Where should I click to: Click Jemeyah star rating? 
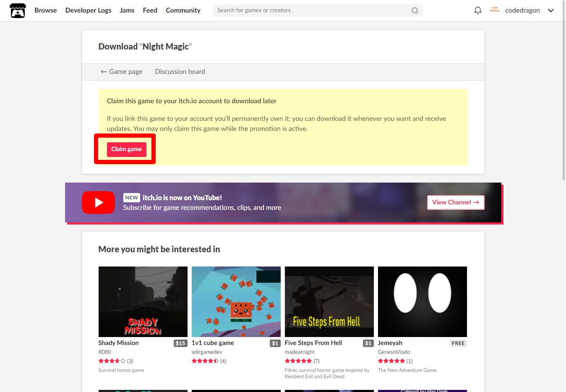pyautogui.click(x=391, y=361)
